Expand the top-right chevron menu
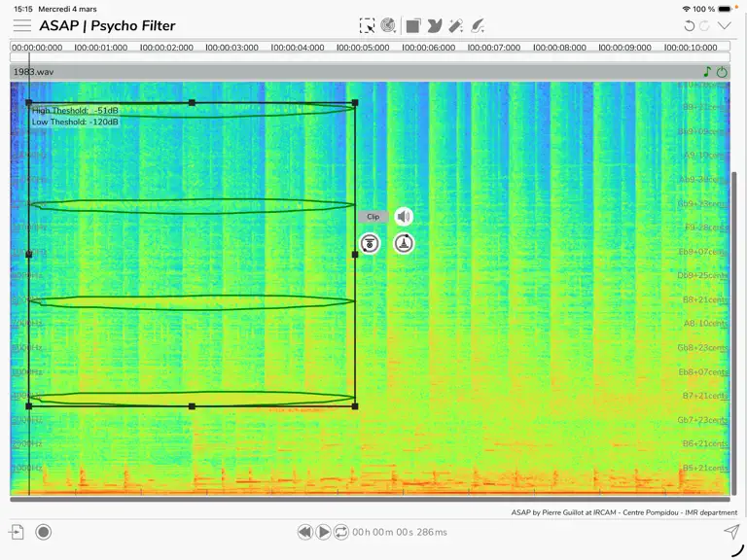This screenshot has width=747, height=560. (724, 25)
